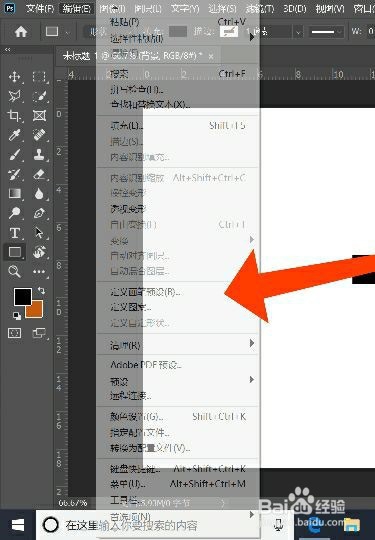Screen dimensions: 375x540
Task: Open the Edit Toolbar three-dots icon
Action: click(39, 272)
